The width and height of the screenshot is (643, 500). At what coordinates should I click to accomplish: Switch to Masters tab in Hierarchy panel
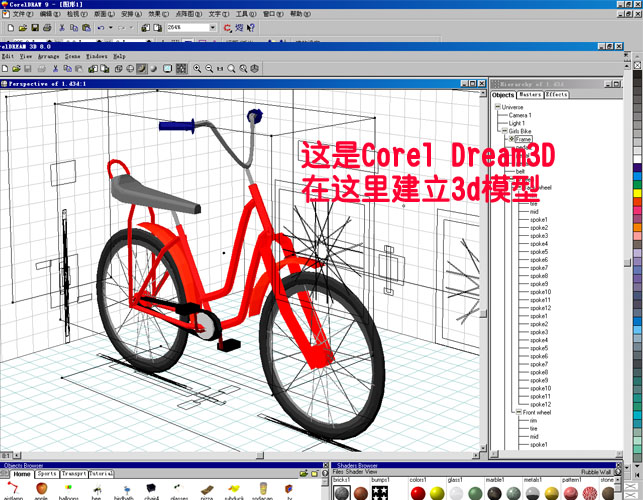pyautogui.click(x=530, y=94)
